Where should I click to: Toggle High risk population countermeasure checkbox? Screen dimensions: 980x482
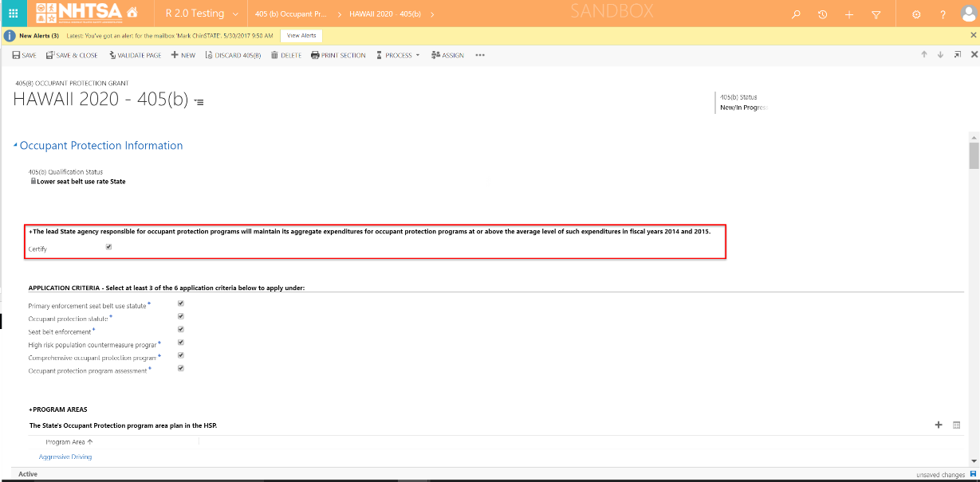point(181,343)
